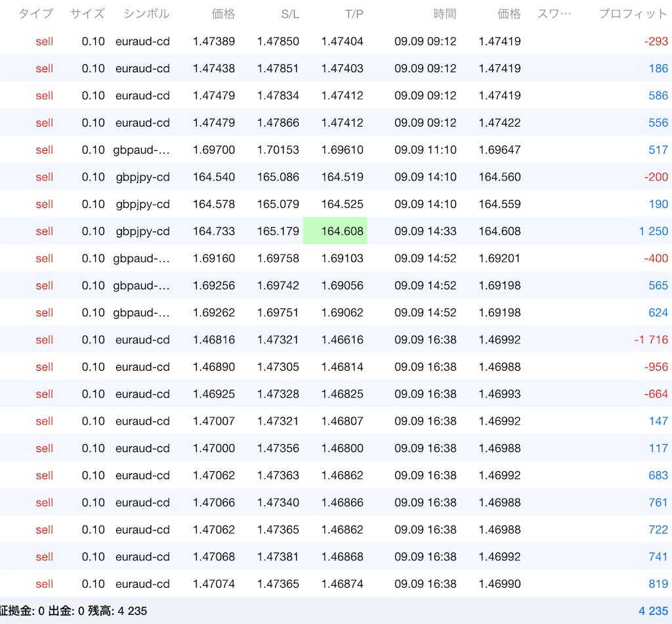Select the S/L value 1.47381

click(x=278, y=556)
